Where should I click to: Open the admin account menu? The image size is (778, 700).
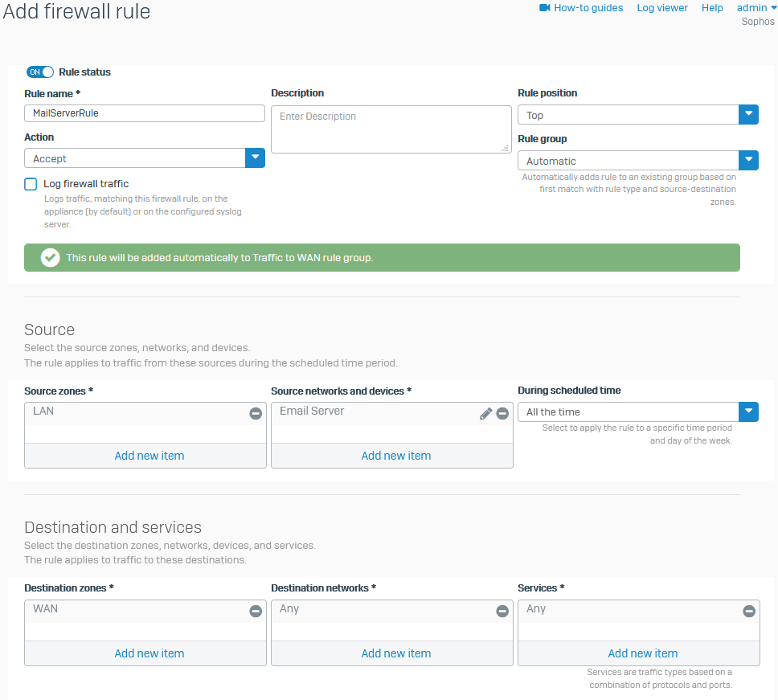755,8
